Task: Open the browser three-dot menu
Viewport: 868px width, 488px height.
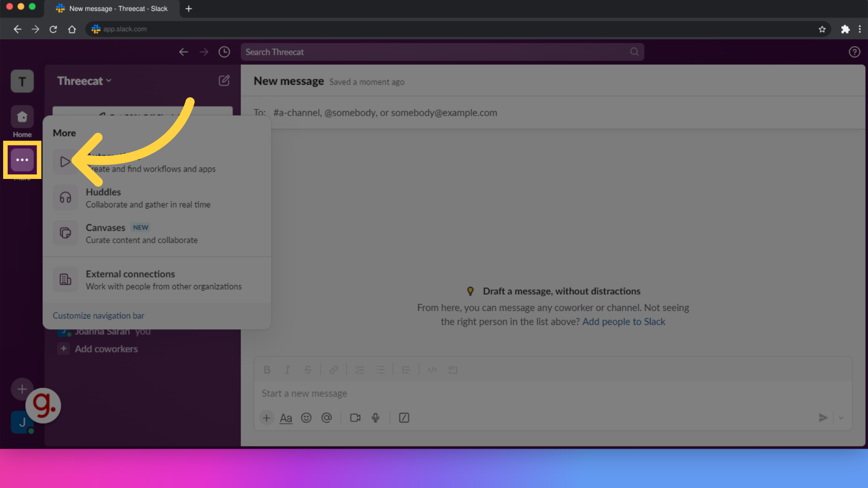Action: point(859,29)
